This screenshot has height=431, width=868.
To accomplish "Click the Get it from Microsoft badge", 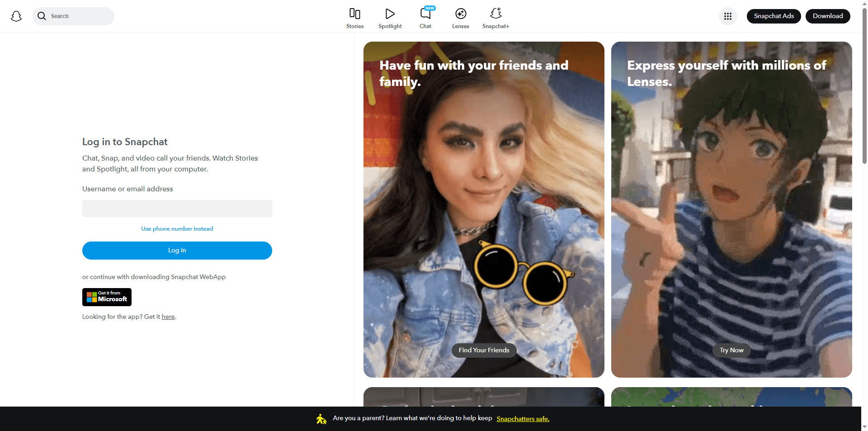I will point(107,297).
